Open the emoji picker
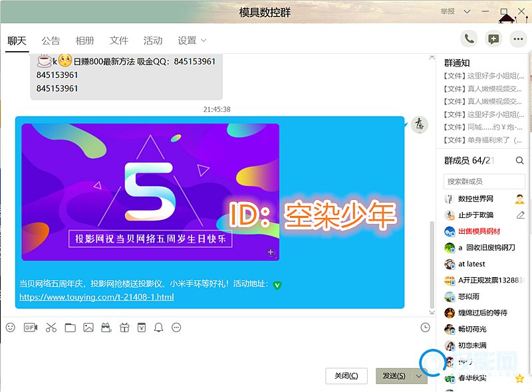The height and width of the screenshot is (392, 532). [11, 328]
